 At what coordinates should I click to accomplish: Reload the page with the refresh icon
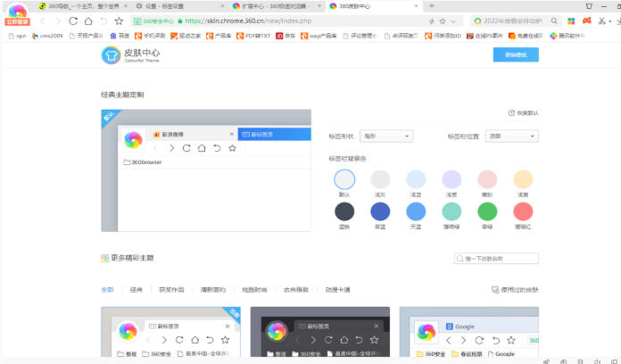click(x=73, y=21)
